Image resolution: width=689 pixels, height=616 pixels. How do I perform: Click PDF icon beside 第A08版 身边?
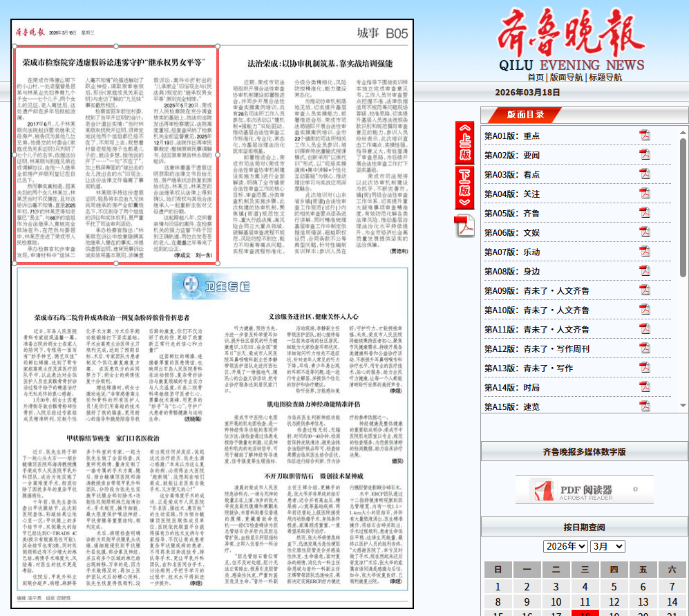[x=645, y=271]
